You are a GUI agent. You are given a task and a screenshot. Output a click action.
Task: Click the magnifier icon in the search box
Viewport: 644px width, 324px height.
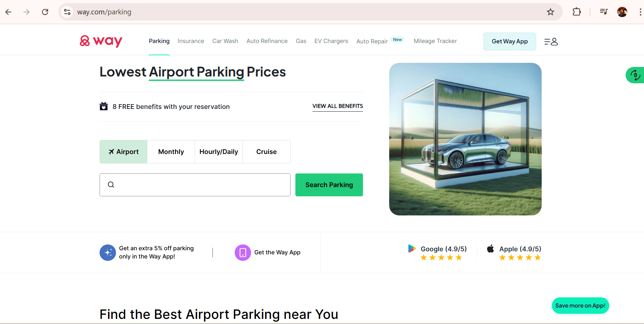tap(111, 184)
